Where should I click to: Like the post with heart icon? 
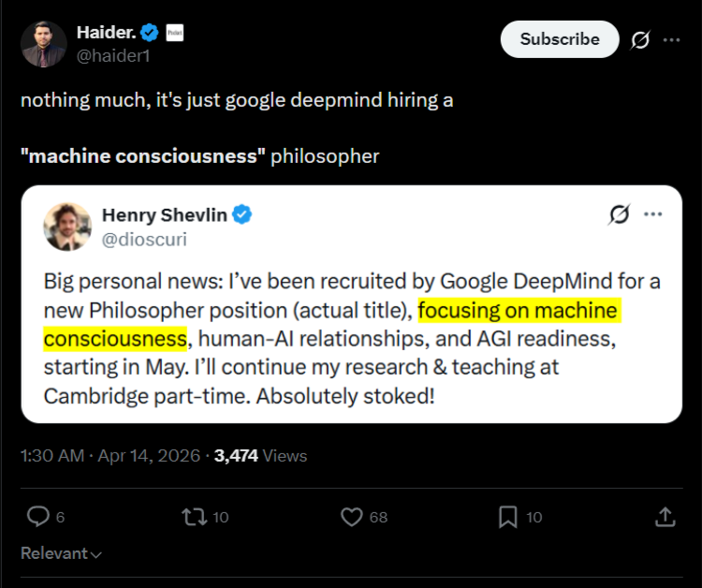click(352, 516)
